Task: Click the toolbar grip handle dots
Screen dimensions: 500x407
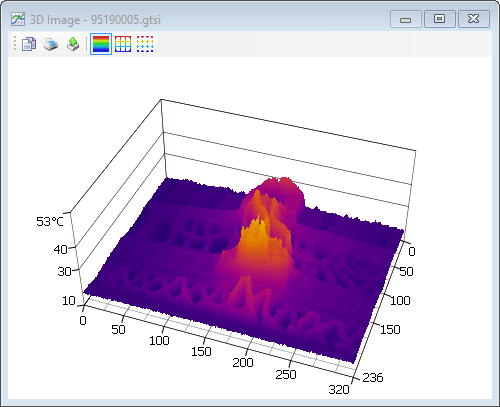Action: [15, 44]
